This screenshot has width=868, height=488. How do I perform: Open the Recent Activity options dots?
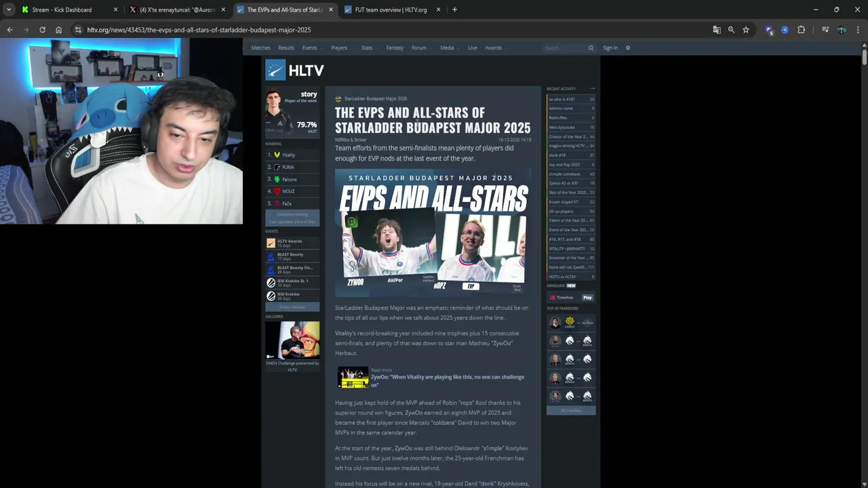592,89
